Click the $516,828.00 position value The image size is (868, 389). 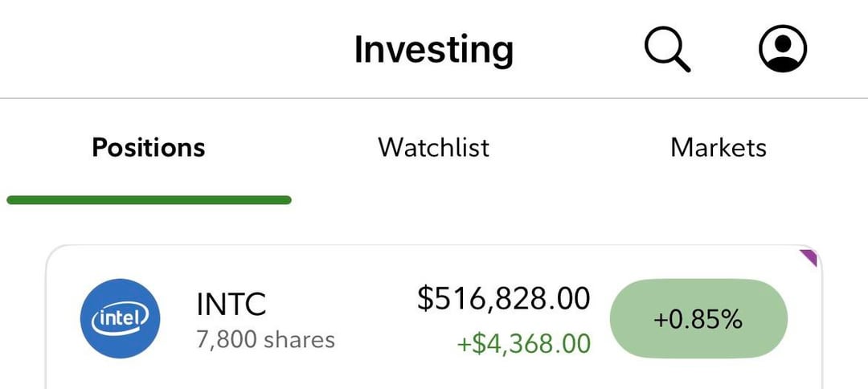tap(504, 298)
